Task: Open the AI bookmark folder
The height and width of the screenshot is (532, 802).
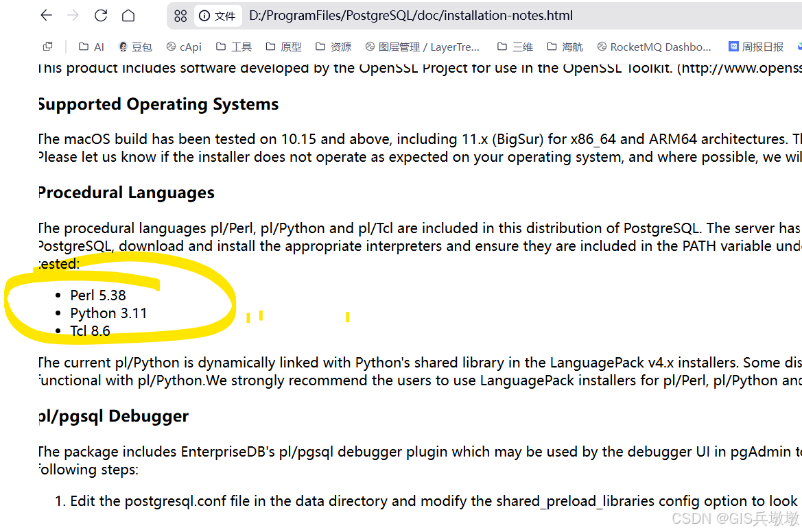Action: click(91, 47)
